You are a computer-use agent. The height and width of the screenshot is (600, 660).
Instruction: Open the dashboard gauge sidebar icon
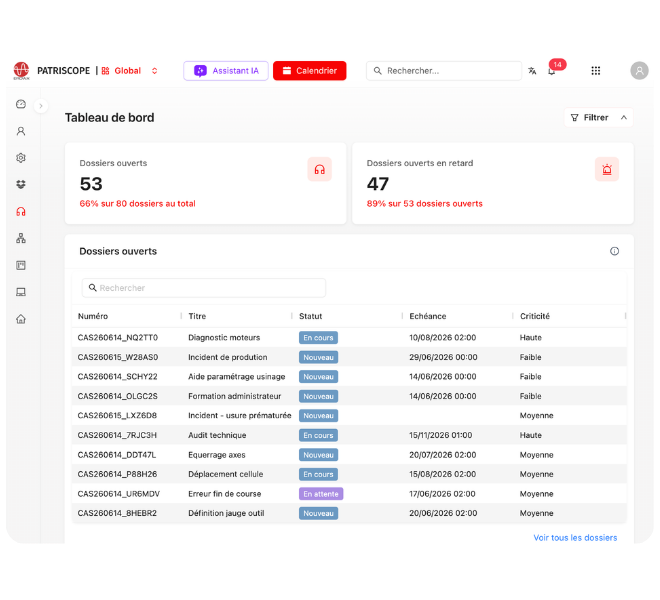pos(21,104)
